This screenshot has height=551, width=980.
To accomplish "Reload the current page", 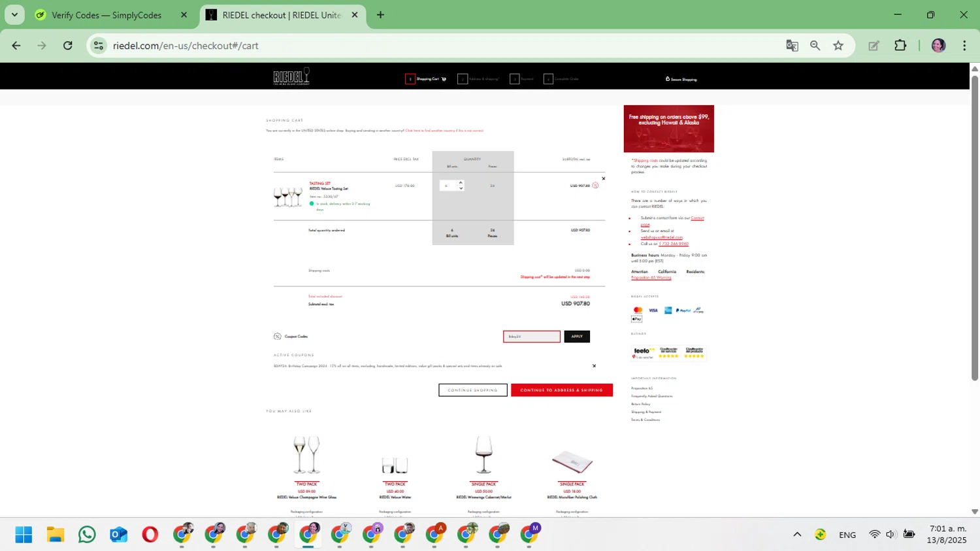I will [x=68, y=45].
